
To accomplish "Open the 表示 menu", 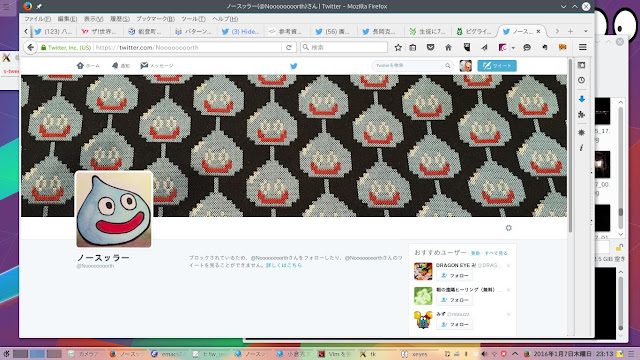I will [93, 19].
